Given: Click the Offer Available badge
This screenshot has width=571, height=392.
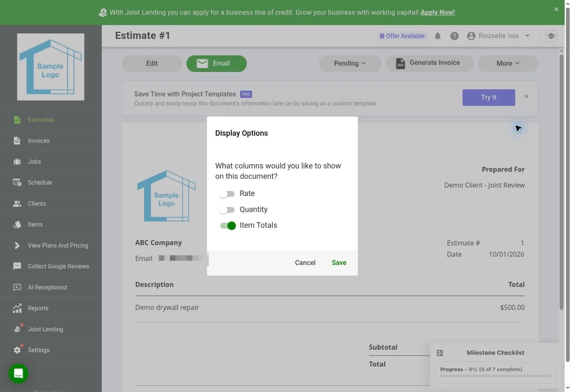Looking at the screenshot, I should click(402, 36).
